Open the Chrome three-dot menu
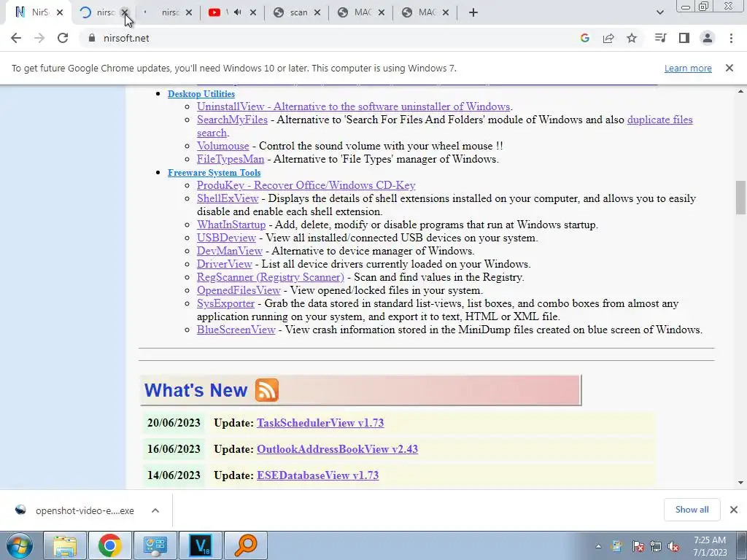Image resolution: width=747 pixels, height=560 pixels. [731, 38]
